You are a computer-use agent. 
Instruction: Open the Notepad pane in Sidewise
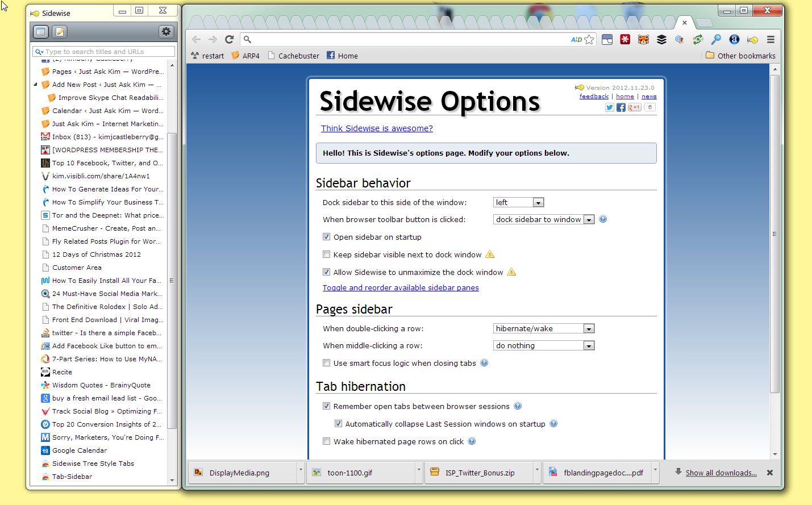(x=60, y=32)
